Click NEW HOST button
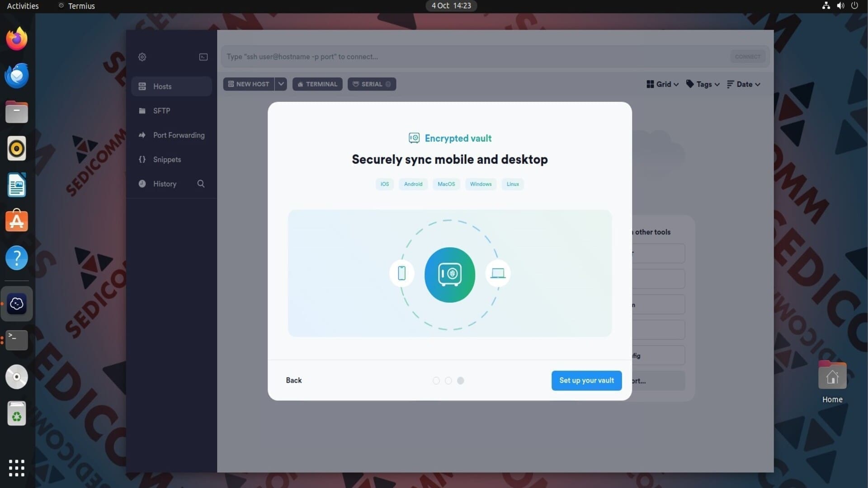The height and width of the screenshot is (488, 868). click(249, 84)
